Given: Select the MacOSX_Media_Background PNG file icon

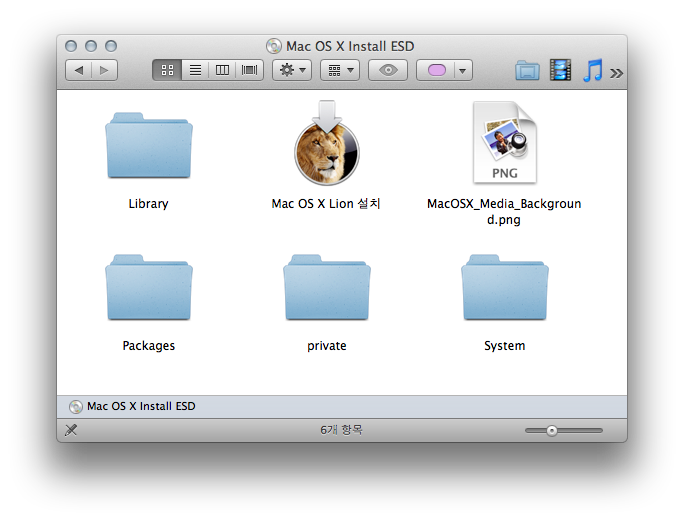Looking at the screenshot, I should (505, 143).
